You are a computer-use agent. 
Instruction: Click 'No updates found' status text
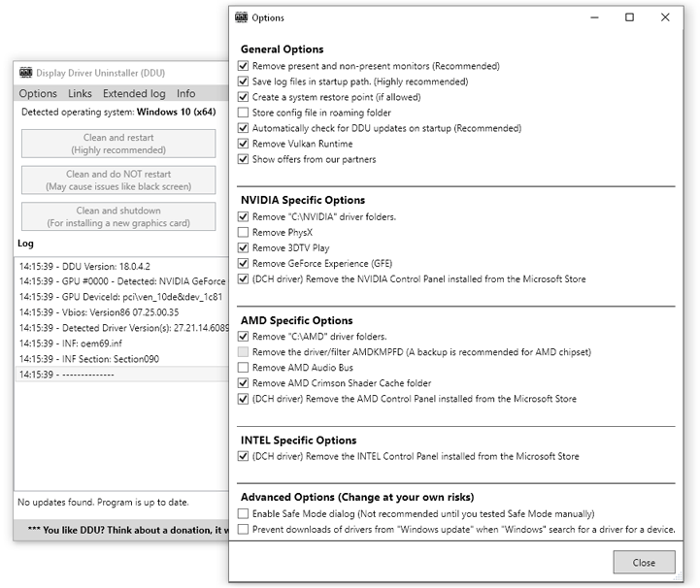pyautogui.click(x=103, y=503)
